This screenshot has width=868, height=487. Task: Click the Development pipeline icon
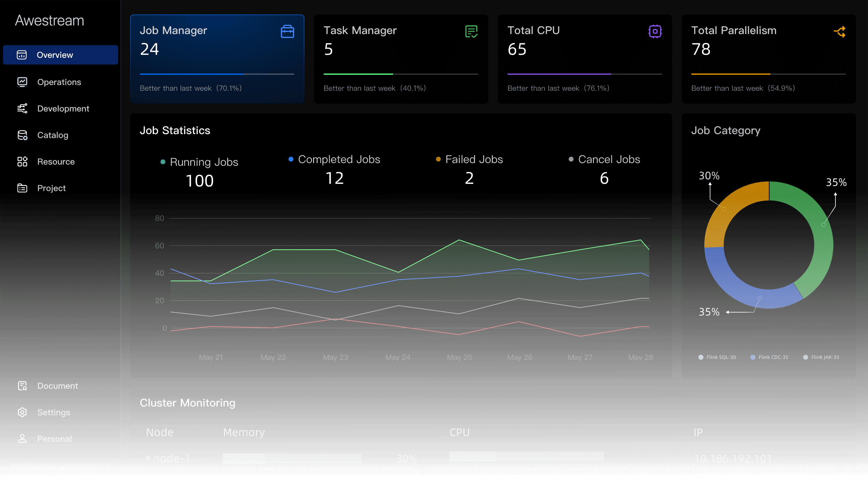point(22,108)
